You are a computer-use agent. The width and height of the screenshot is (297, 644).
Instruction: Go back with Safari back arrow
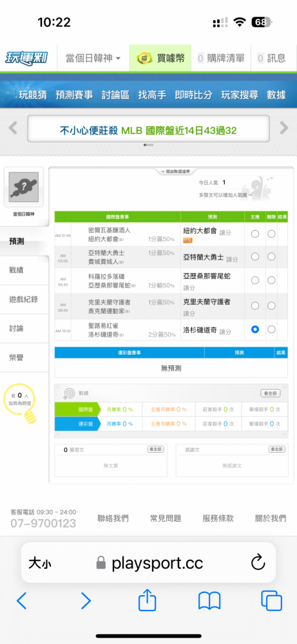point(21,601)
